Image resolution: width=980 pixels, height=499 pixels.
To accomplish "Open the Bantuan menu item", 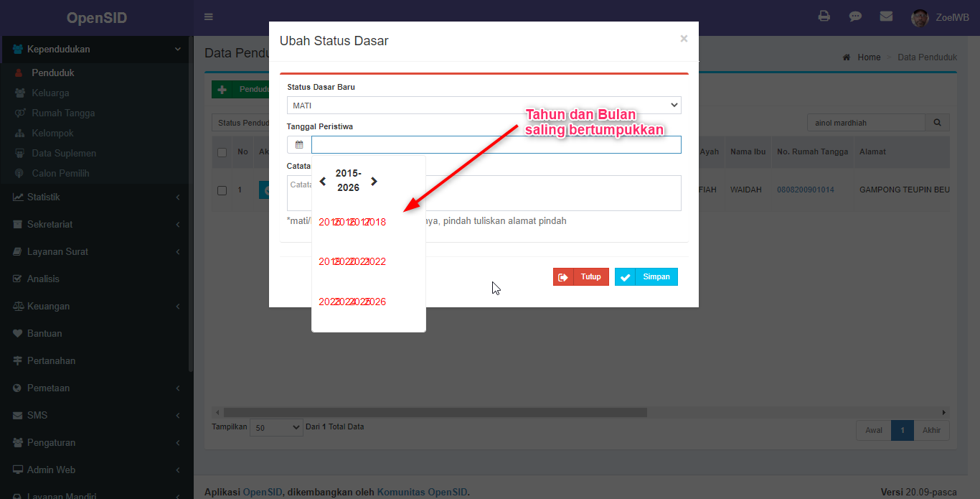I will pos(97,333).
